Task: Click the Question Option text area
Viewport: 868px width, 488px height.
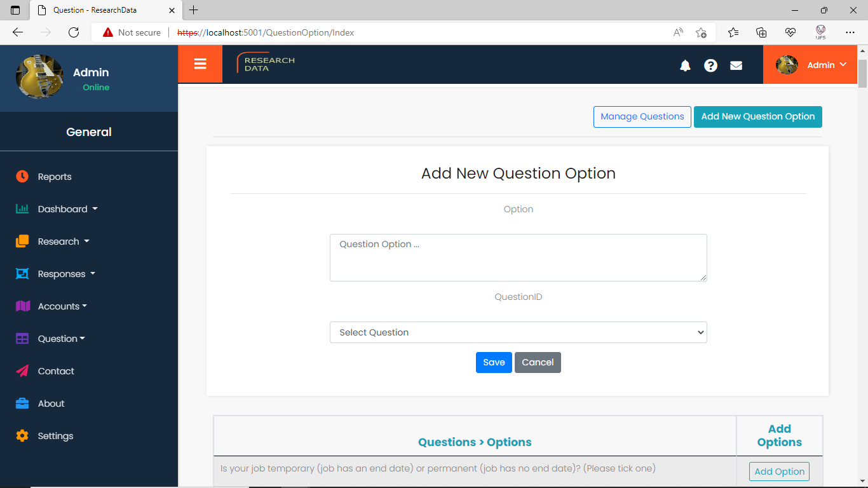Action: click(518, 257)
